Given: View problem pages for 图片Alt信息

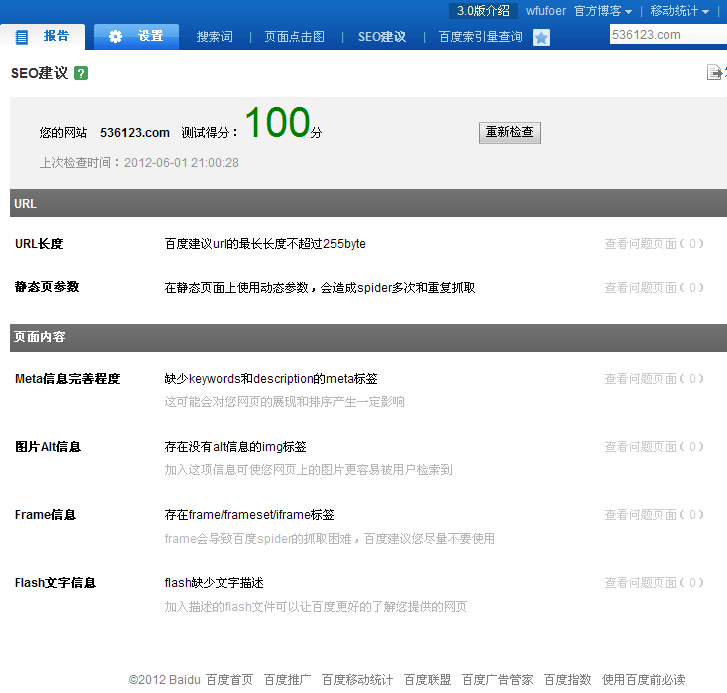Looking at the screenshot, I should (x=654, y=446).
